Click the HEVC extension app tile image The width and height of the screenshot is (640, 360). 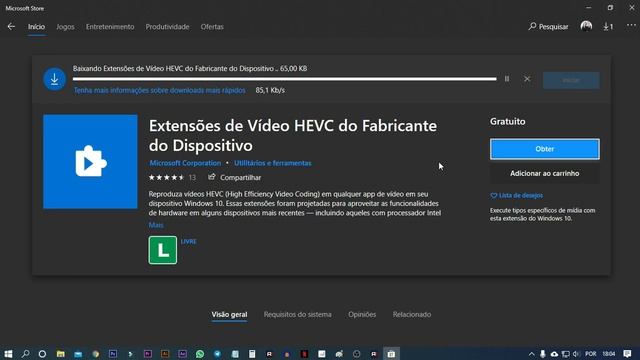pyautogui.click(x=90, y=162)
